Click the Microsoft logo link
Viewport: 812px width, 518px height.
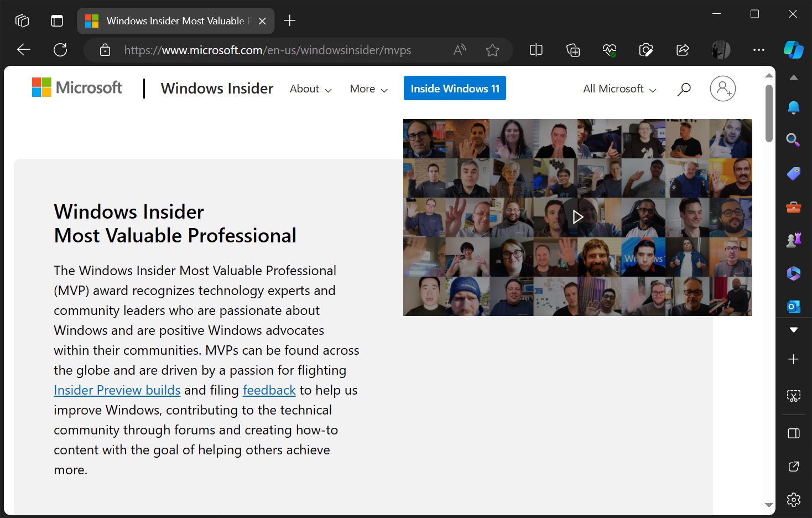pyautogui.click(x=77, y=87)
